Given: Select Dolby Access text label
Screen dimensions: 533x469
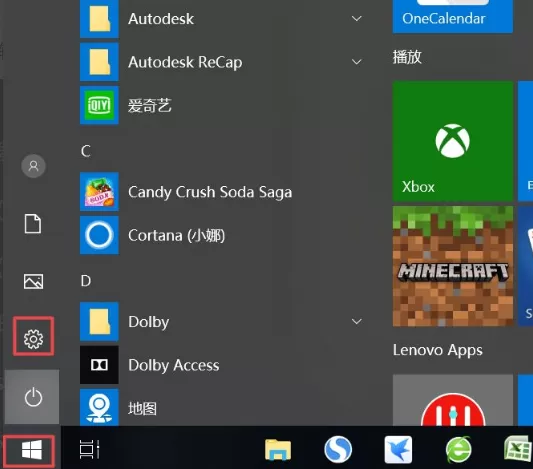Looking at the screenshot, I should (174, 365).
